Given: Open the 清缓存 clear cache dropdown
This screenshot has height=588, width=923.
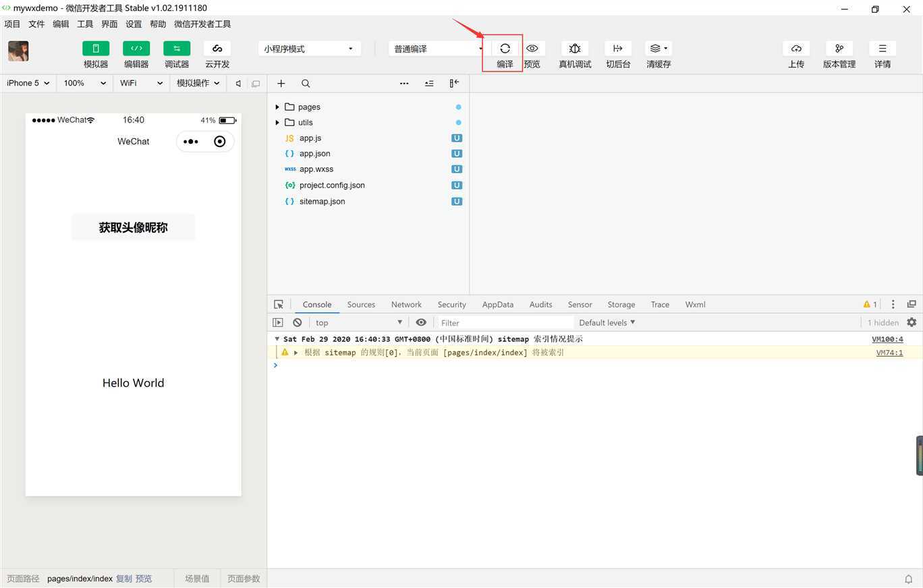Looking at the screenshot, I should [659, 49].
